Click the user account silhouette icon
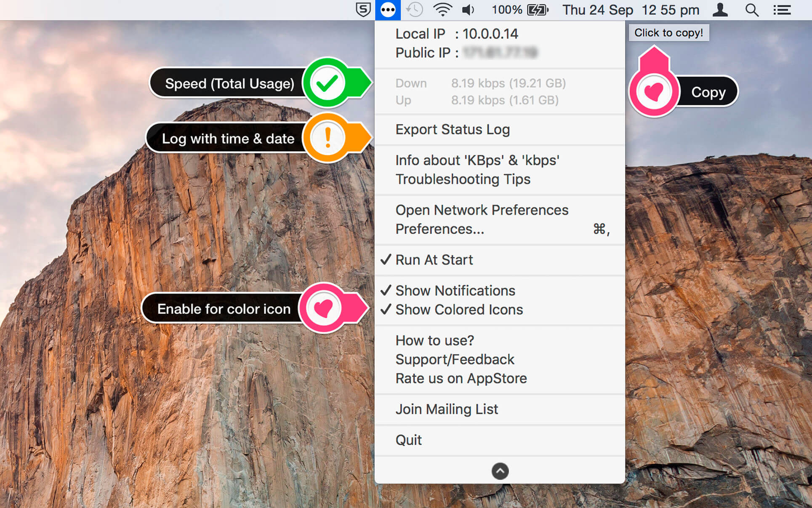812x508 pixels. 720,10
